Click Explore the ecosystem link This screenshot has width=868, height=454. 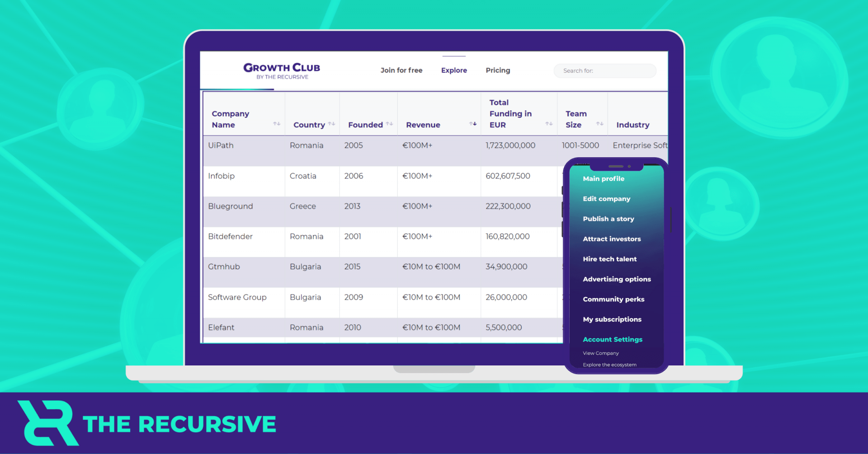(609, 365)
